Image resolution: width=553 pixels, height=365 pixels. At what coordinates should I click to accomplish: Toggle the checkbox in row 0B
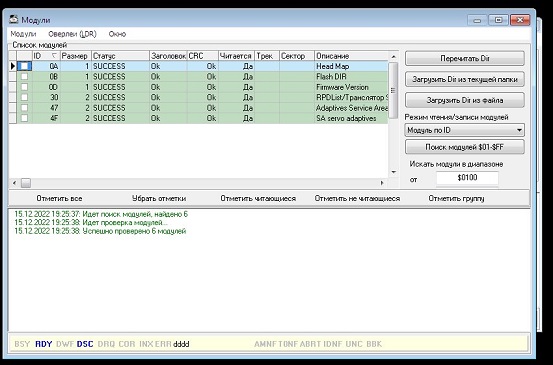pyautogui.click(x=24, y=77)
